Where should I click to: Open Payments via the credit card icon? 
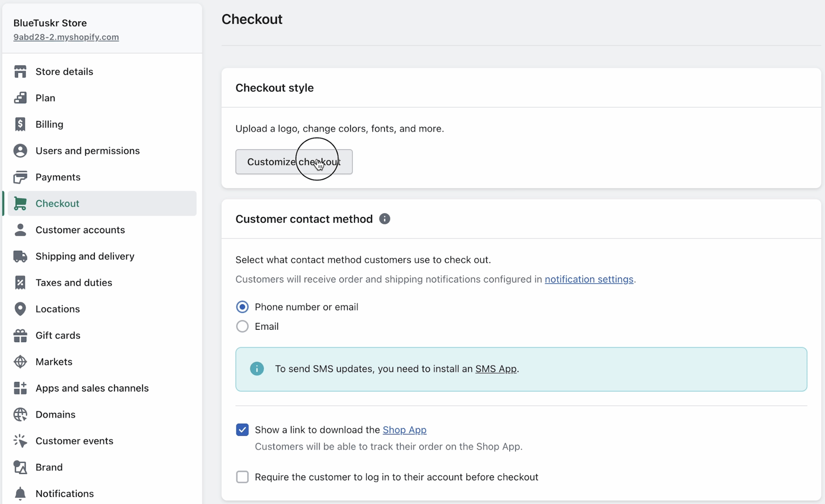pyautogui.click(x=21, y=177)
